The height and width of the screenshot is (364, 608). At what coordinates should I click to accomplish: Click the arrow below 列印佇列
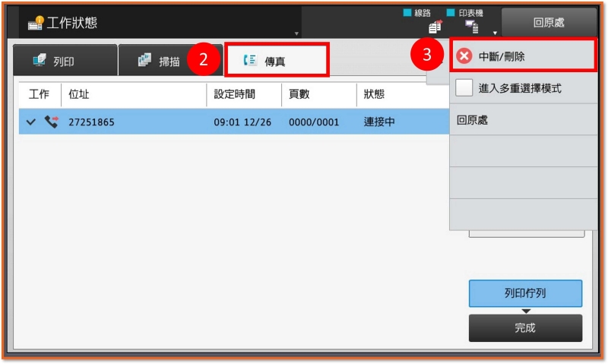coord(526,311)
